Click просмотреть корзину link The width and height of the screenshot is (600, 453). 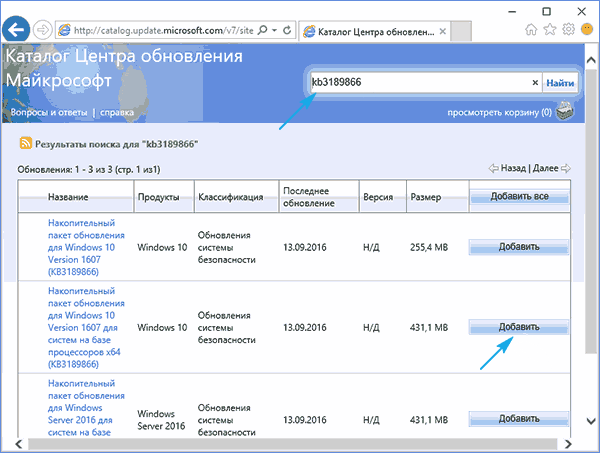497,113
